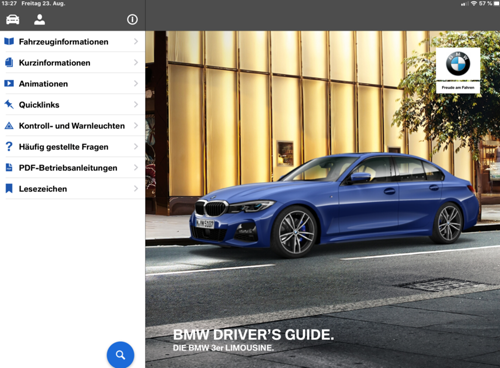Click the pin icon for Quicklinks
Image resolution: width=500 pixels, height=368 pixels.
(x=9, y=104)
